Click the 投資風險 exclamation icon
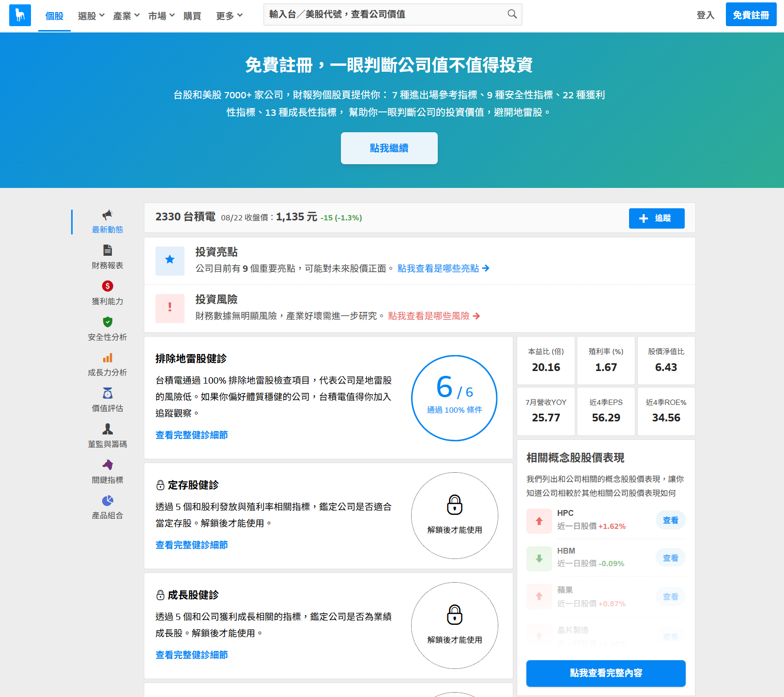Screen dimensions: 784x697 [x=170, y=308]
